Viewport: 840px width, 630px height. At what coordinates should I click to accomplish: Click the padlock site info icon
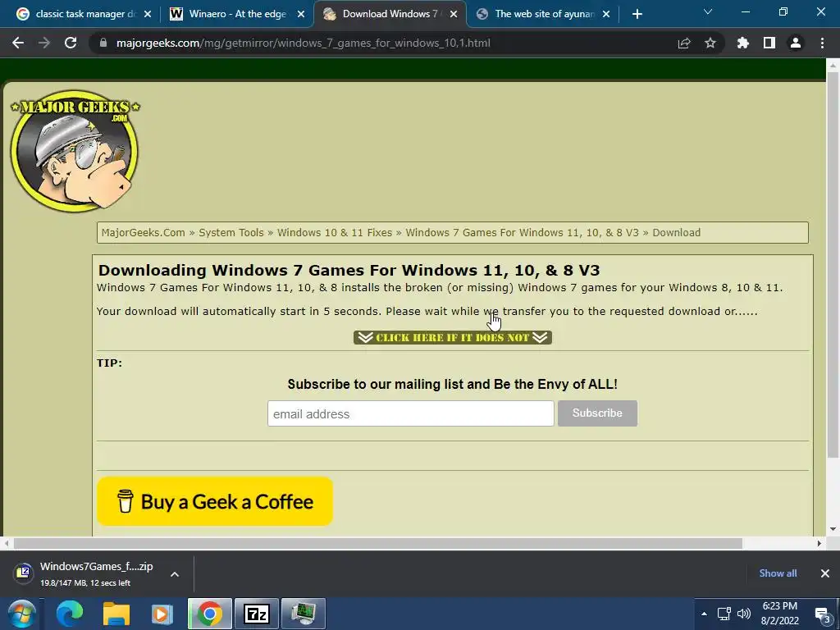[103, 43]
